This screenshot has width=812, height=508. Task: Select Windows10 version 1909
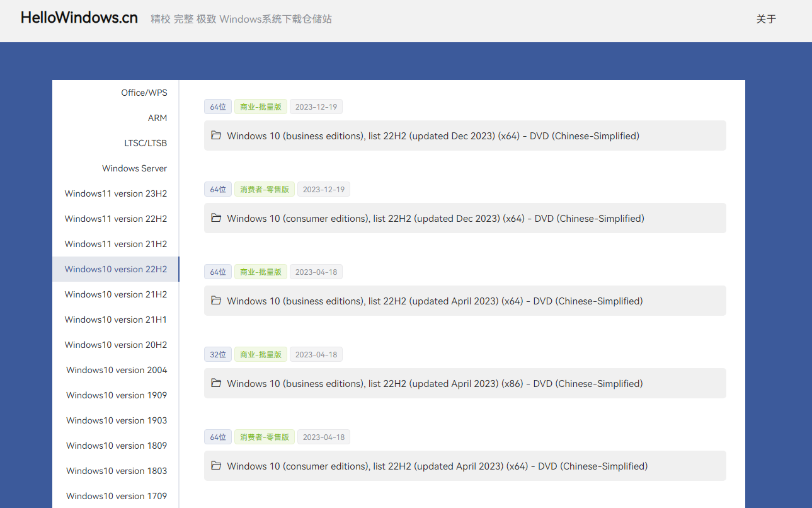point(116,395)
